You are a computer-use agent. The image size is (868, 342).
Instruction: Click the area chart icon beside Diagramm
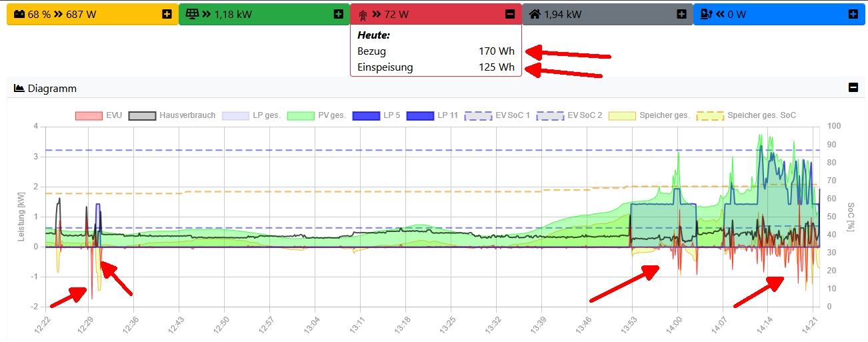coord(19,88)
